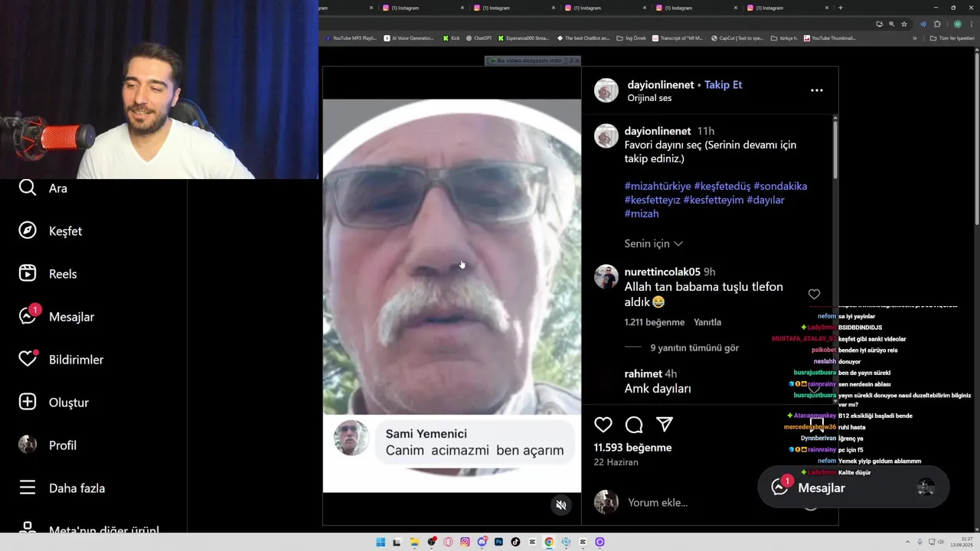Viewport: 980px width, 551px height.
Task: Close the video download bar
Action: (x=577, y=60)
